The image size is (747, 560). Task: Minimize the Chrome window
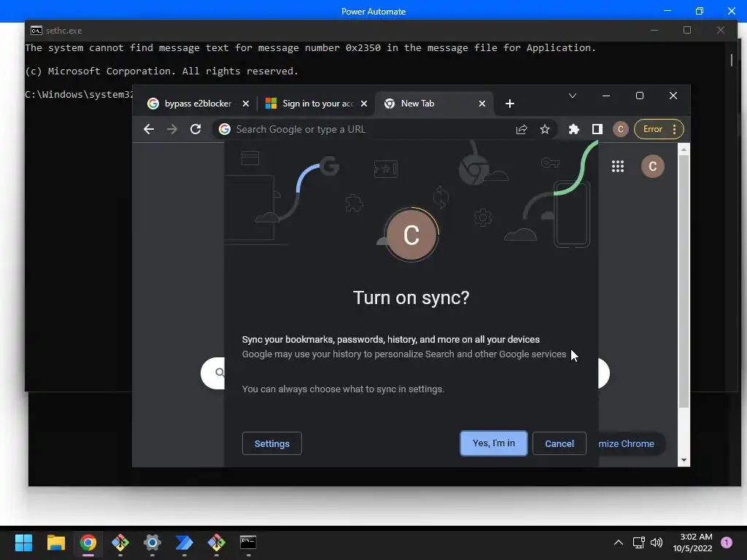coord(606,96)
